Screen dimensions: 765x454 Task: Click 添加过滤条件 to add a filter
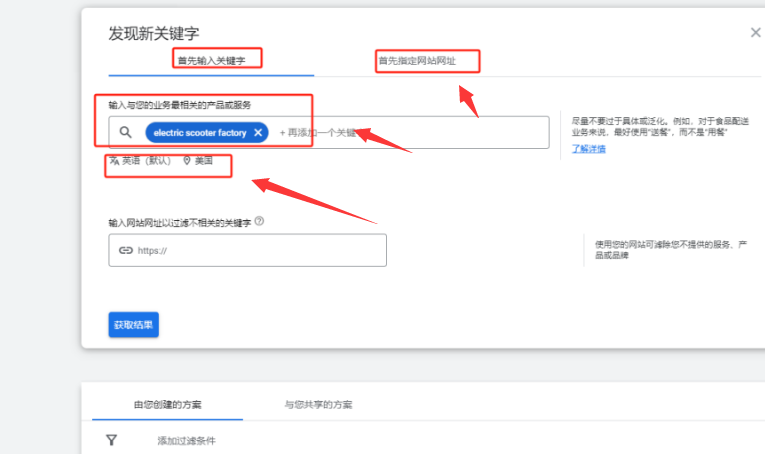tap(186, 441)
